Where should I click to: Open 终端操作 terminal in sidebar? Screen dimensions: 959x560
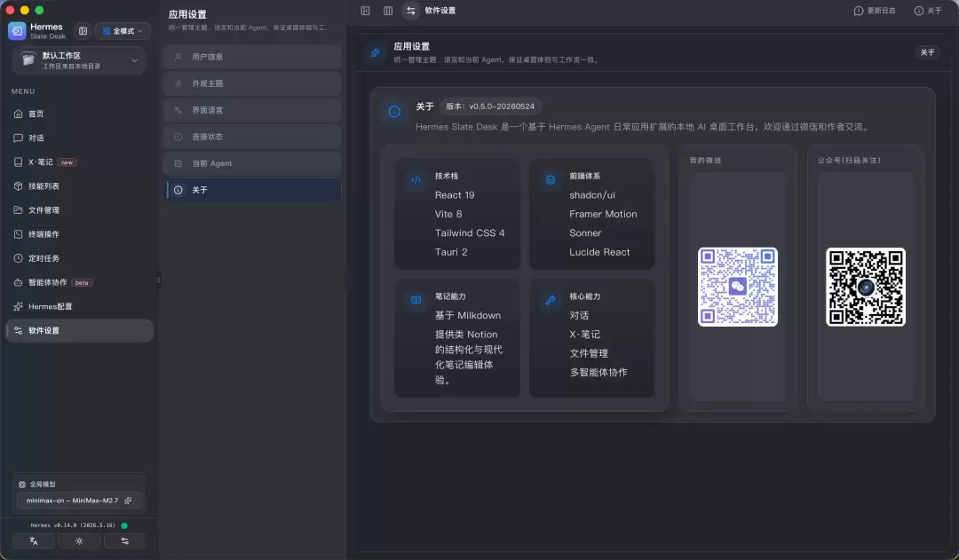coord(79,234)
